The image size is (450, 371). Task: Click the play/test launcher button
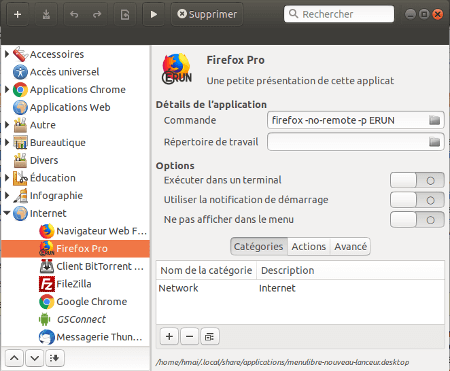coord(154,14)
